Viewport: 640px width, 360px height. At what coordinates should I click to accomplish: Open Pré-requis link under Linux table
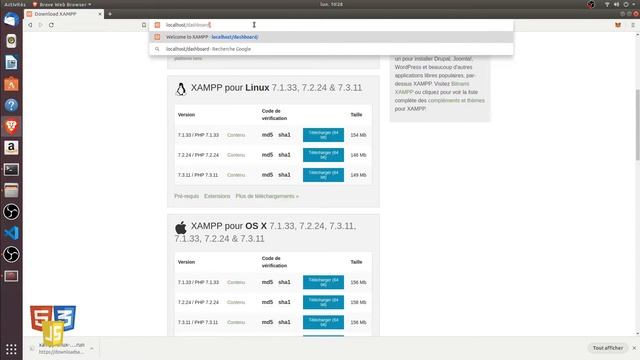point(187,196)
